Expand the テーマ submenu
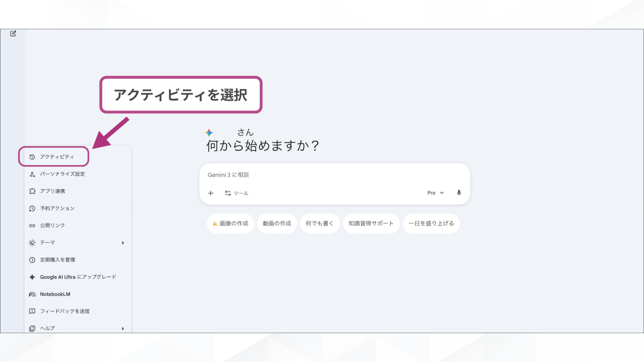 123,243
